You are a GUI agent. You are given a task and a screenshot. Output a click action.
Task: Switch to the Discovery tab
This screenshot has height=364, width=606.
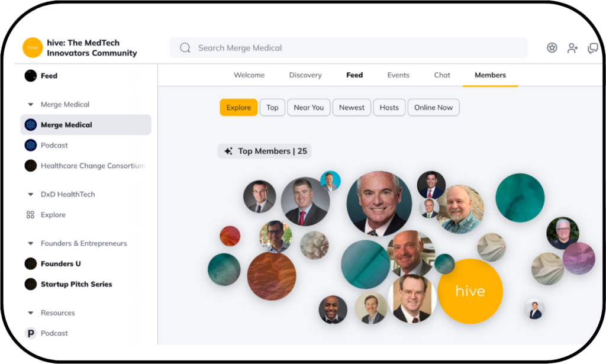pos(305,75)
